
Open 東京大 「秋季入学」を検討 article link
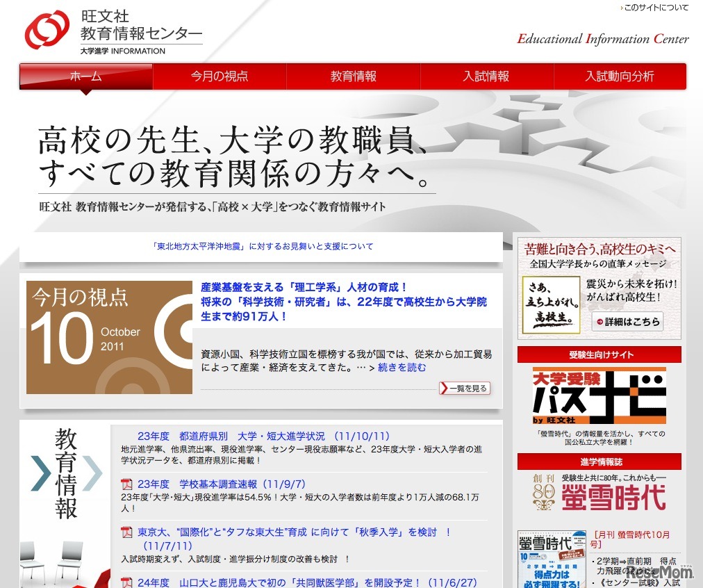(x=294, y=539)
